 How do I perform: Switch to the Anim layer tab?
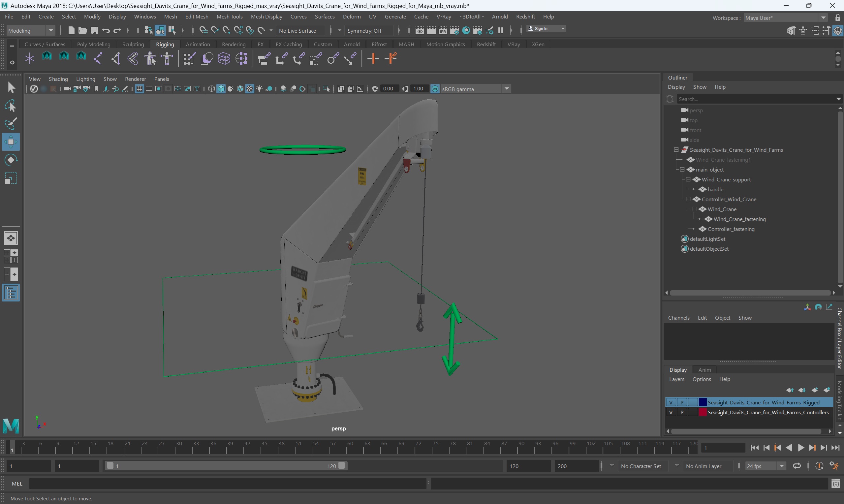[704, 370]
